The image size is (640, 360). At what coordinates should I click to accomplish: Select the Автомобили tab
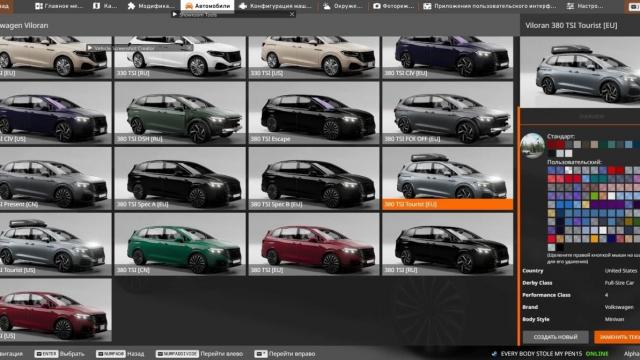[207, 6]
